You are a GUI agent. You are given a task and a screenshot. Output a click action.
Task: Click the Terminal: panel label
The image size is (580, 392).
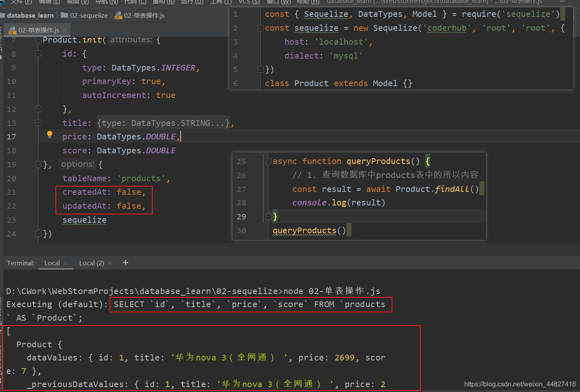[21, 263]
